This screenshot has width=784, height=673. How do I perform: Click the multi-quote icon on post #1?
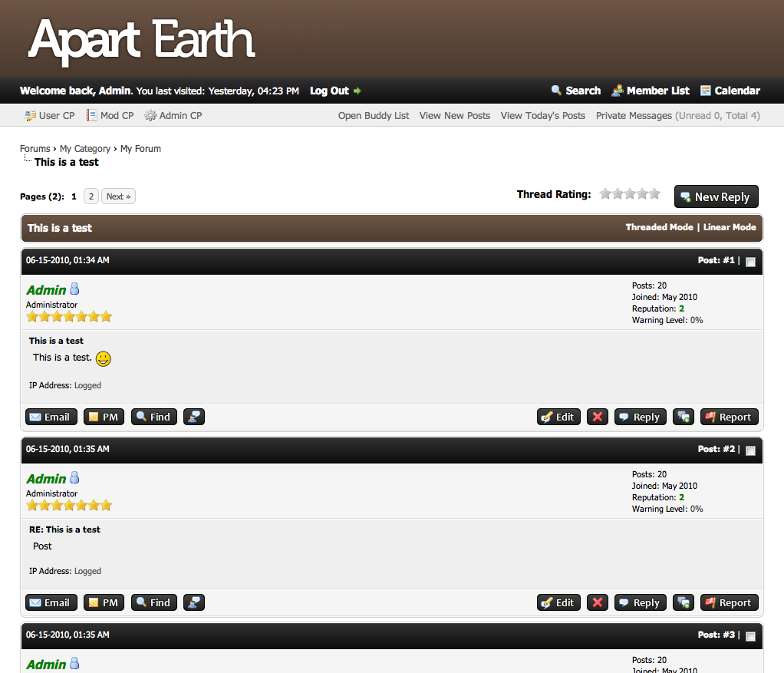(x=684, y=417)
